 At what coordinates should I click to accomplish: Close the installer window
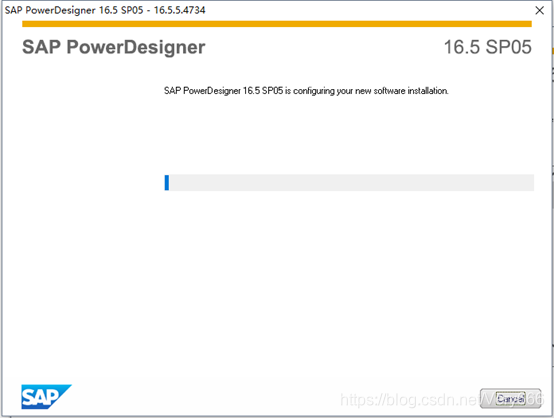(x=540, y=10)
